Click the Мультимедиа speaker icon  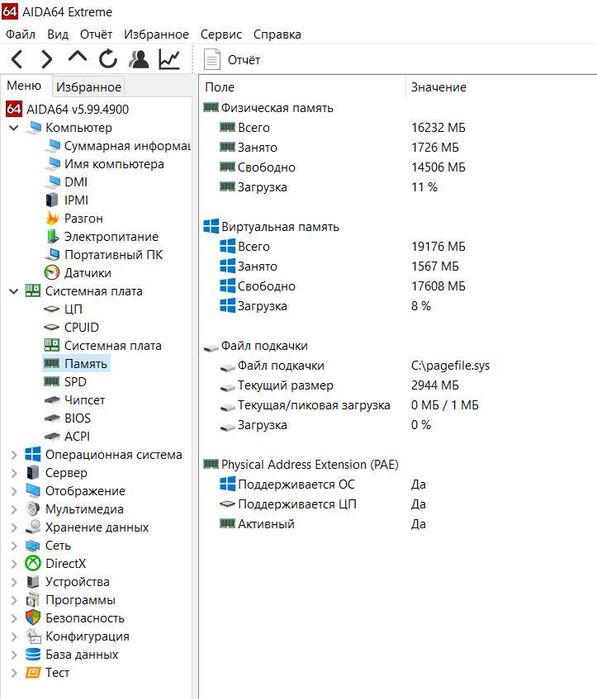33,510
